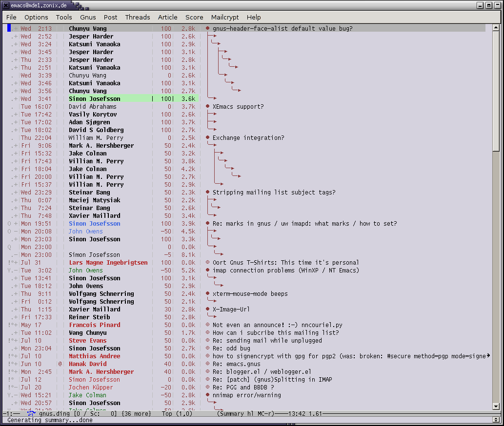504x426 pixels.
Task: Select author 'Vasily Korytov'
Action: pos(93,114)
